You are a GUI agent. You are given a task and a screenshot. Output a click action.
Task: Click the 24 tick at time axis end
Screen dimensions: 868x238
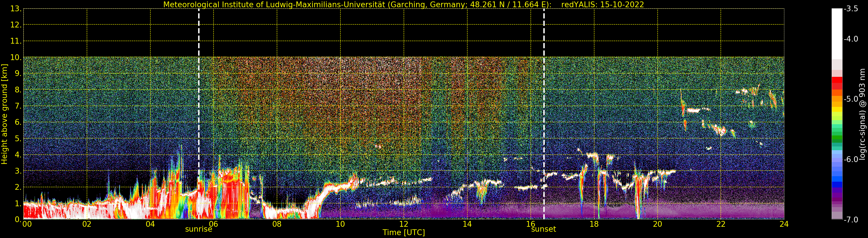click(x=784, y=224)
